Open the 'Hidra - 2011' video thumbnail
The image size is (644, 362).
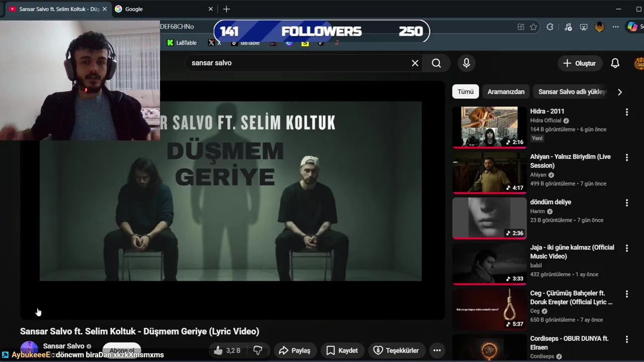pos(489,127)
